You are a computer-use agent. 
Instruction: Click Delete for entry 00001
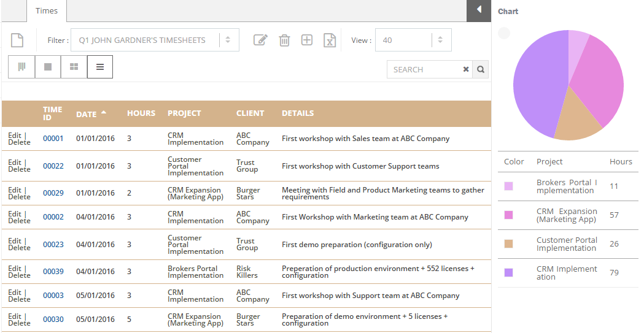(19, 142)
